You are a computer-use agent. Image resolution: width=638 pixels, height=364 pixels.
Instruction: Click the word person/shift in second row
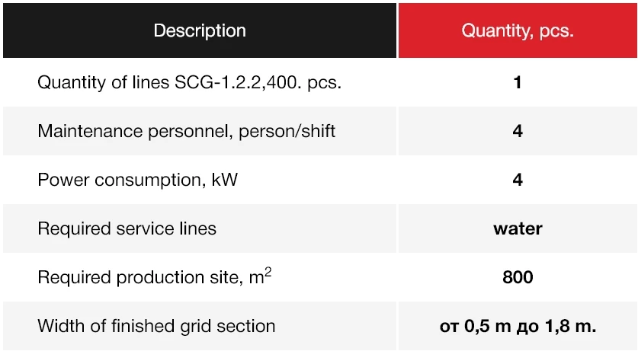pos(287,132)
